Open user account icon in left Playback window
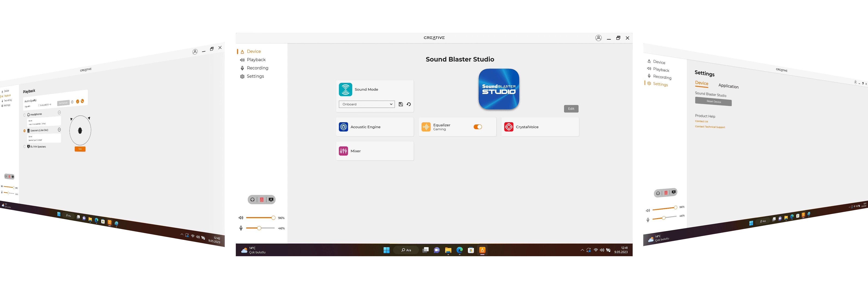Screen dimensions: 868x289 [x=195, y=52]
